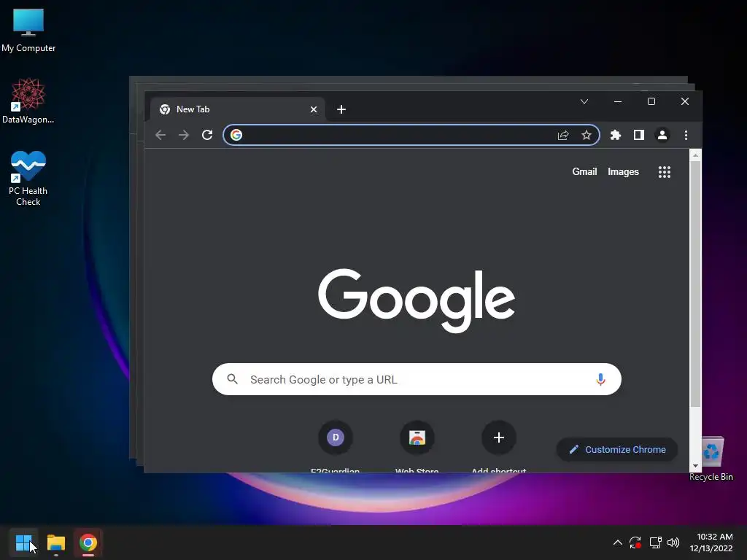Screen dimensions: 747x560
Task: Minimize the Chrome window
Action: [x=618, y=101]
